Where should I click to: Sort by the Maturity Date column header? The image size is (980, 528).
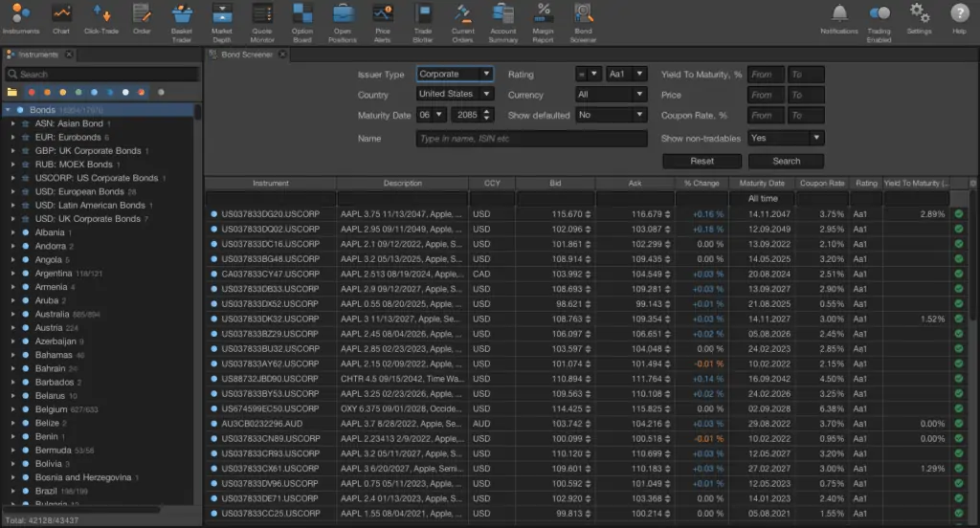(762, 183)
